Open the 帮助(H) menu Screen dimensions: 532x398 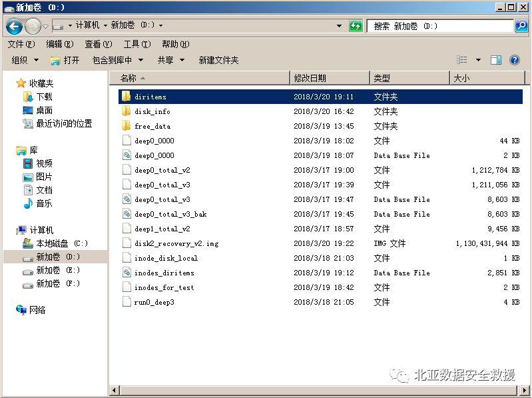point(175,44)
